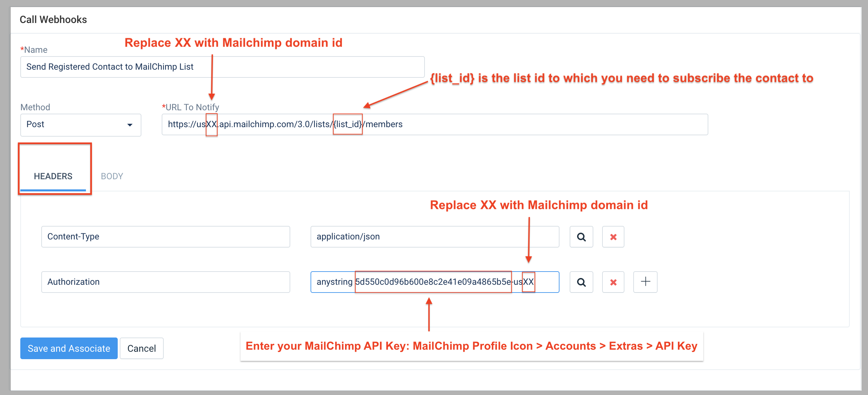Screen dimensions: 868x395
Task: Click the Save and Associate button
Action: pyautogui.click(x=69, y=348)
